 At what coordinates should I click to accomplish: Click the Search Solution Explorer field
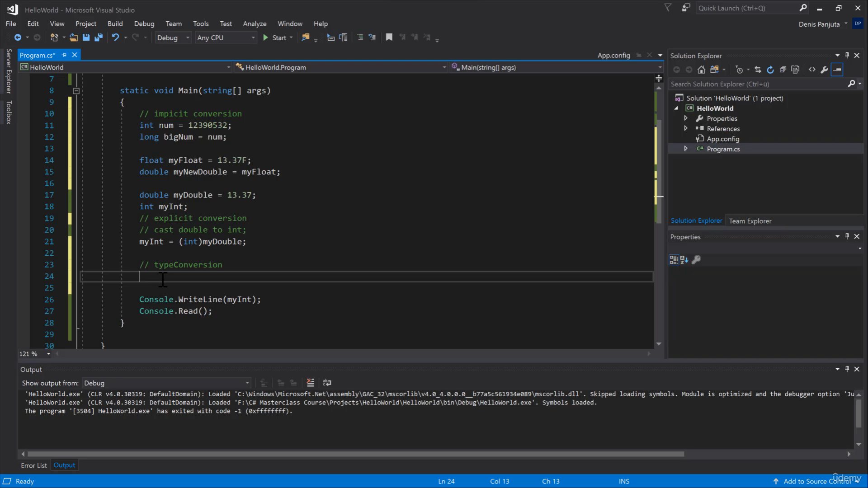(759, 84)
